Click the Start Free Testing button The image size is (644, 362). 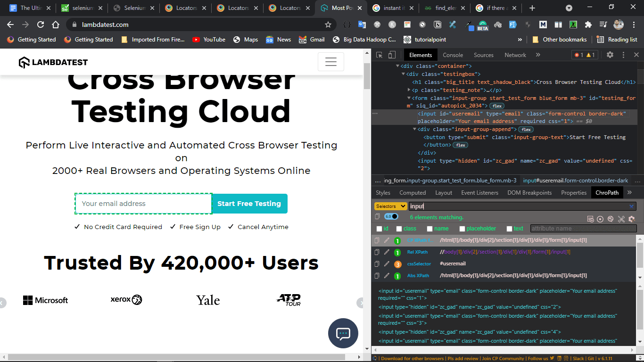(x=249, y=203)
